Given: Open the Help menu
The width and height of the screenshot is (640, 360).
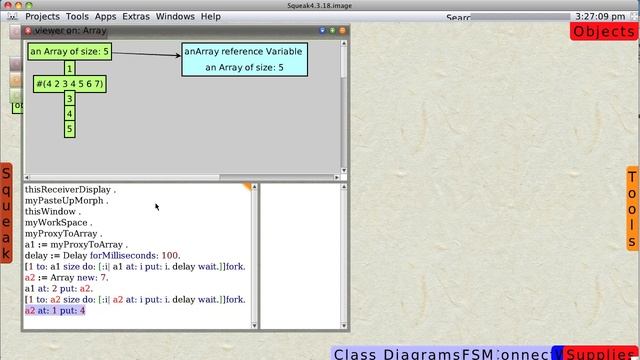Looking at the screenshot, I should 211,16.
